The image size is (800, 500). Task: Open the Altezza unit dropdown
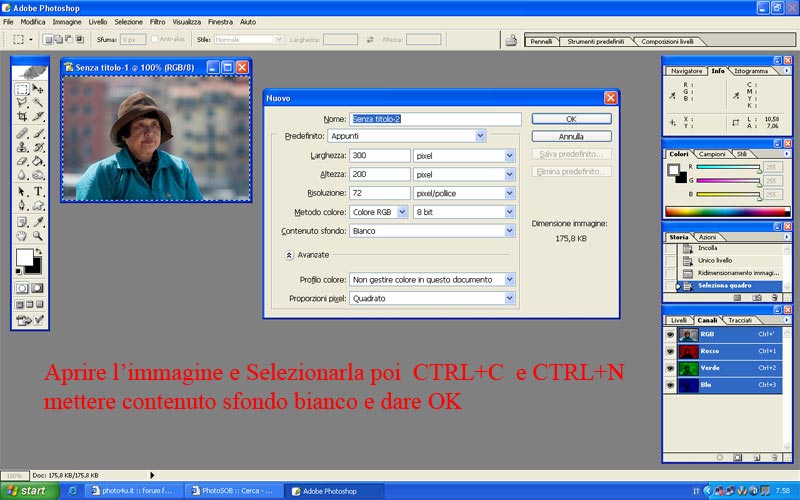(509, 174)
